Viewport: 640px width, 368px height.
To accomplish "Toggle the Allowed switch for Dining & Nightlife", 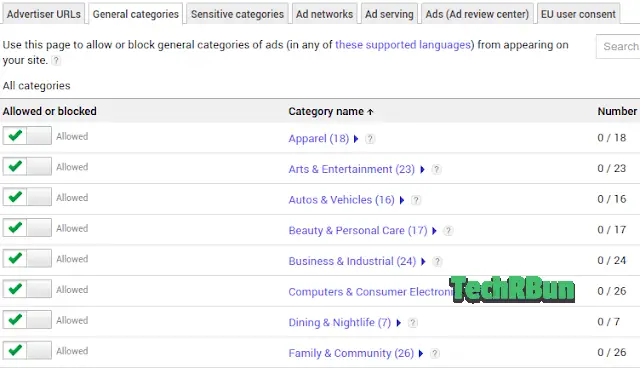I will [27, 319].
